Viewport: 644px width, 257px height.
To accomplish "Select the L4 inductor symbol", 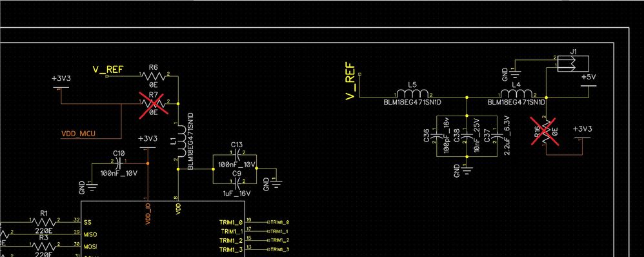I will pyautogui.click(x=517, y=94).
